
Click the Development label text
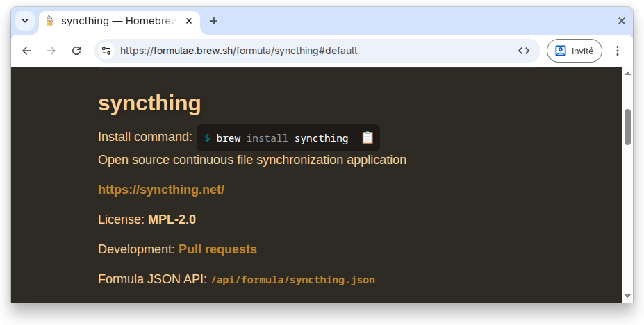click(x=137, y=249)
